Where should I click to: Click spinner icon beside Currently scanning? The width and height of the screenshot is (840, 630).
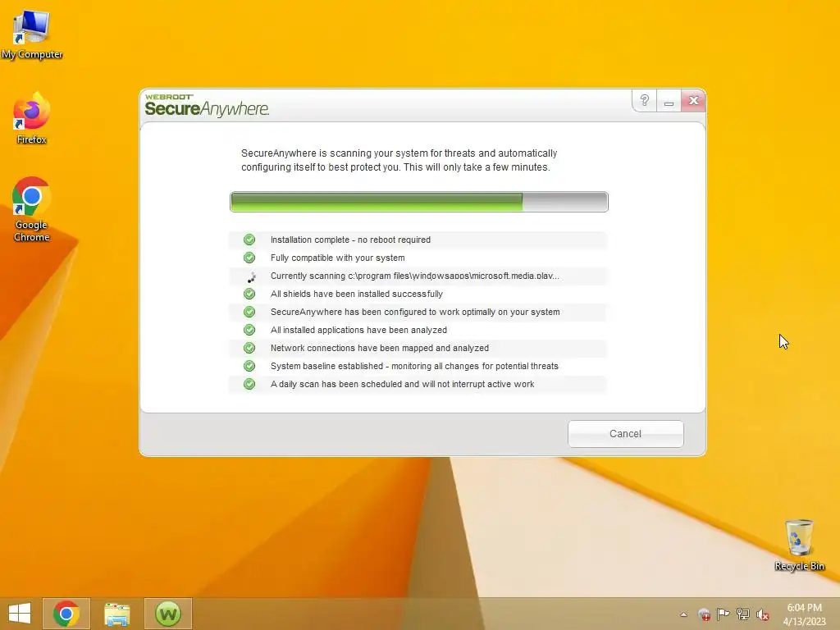pos(251,276)
